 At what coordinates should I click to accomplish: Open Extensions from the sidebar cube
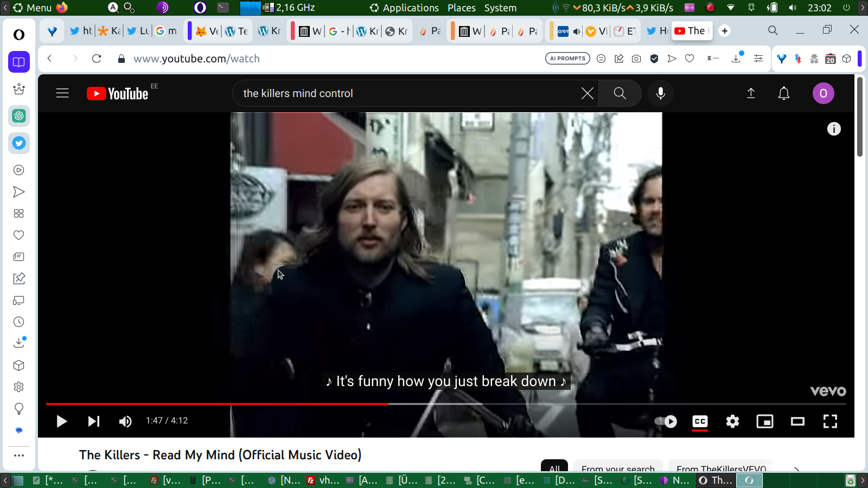point(19,365)
